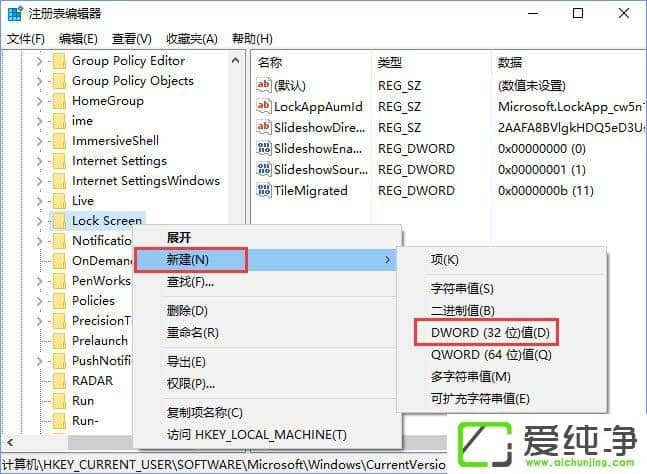Image resolution: width=647 pixels, height=474 pixels.
Task: Click the Group Policy Objects folder icon
Action: 59,81
